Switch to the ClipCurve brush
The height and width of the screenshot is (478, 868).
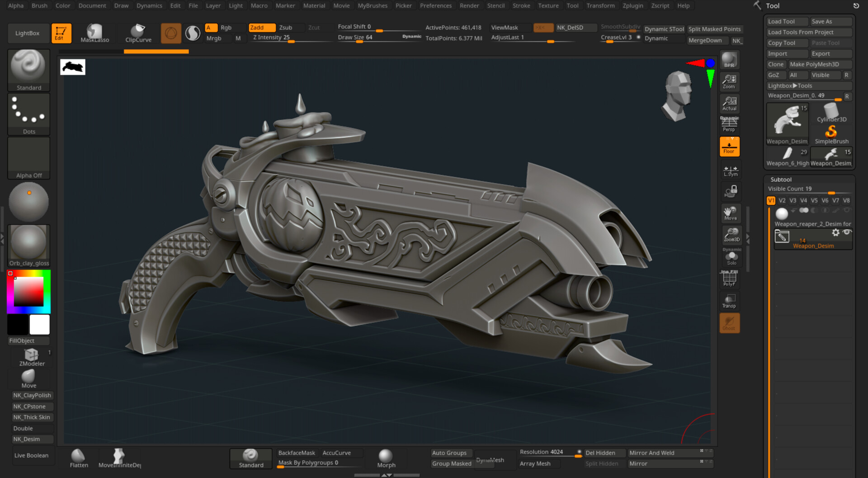[138, 33]
